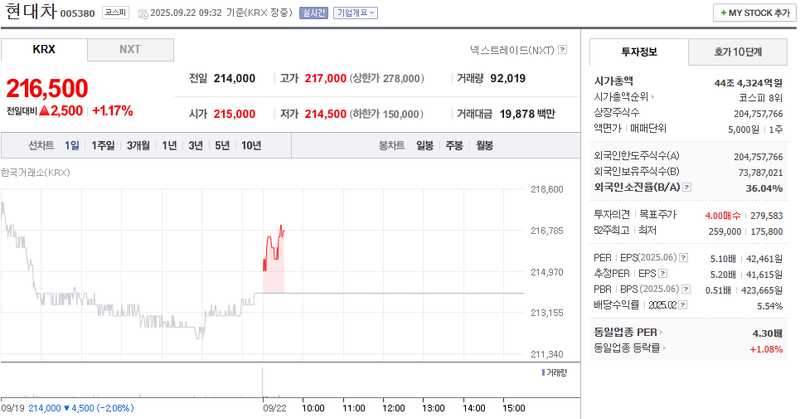Image resolution: width=800 pixels, height=419 pixels.
Task: Click the +1.17% change percentage
Action: tap(112, 111)
